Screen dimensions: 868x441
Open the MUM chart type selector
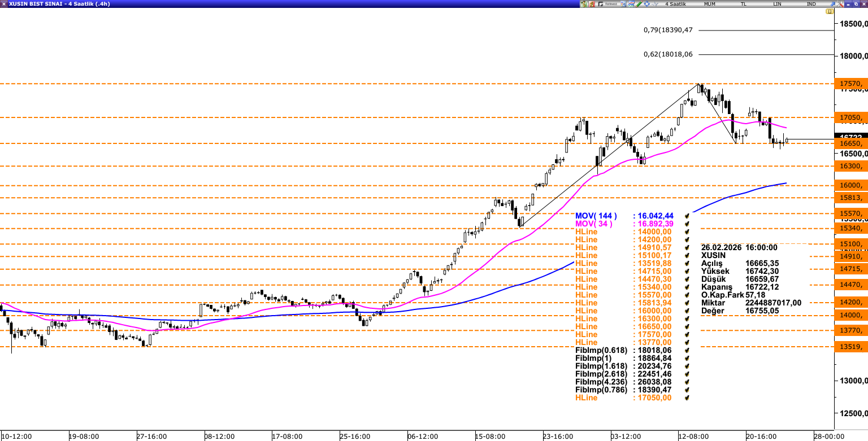coord(710,4)
